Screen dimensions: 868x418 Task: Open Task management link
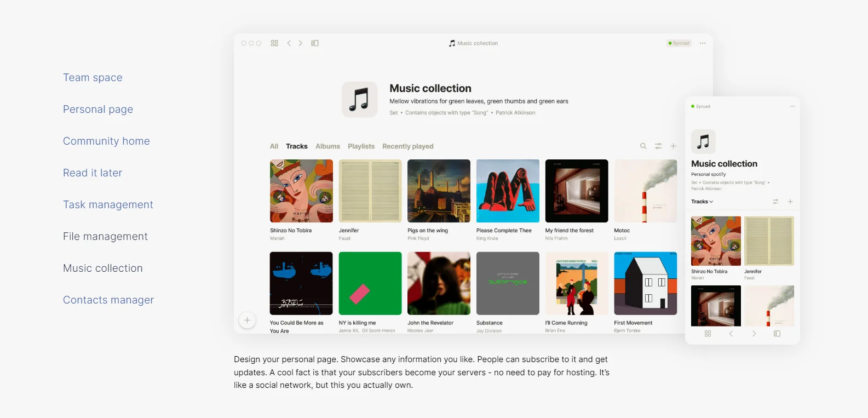point(108,205)
